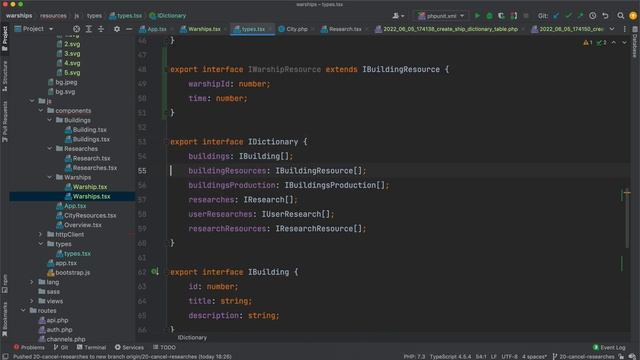The width and height of the screenshot is (640, 360).
Task: Click warships breadcrumb in navigation bar
Action: pos(19,16)
